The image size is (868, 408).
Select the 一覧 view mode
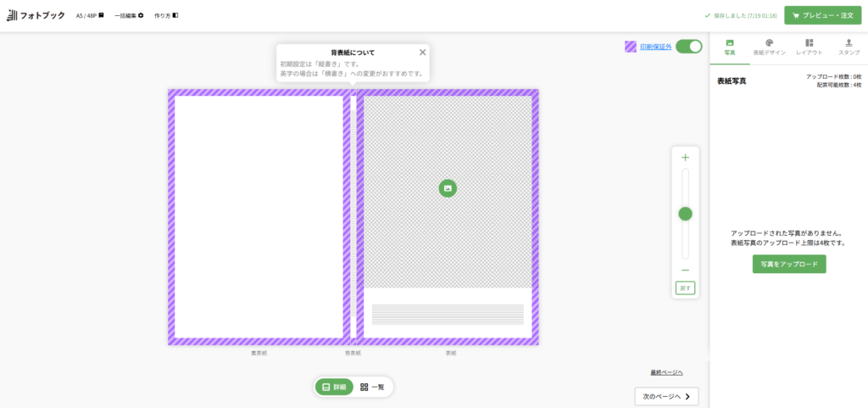click(x=373, y=387)
